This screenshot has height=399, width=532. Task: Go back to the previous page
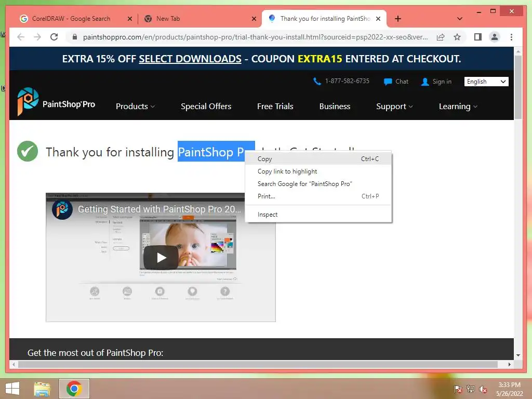pos(21,37)
